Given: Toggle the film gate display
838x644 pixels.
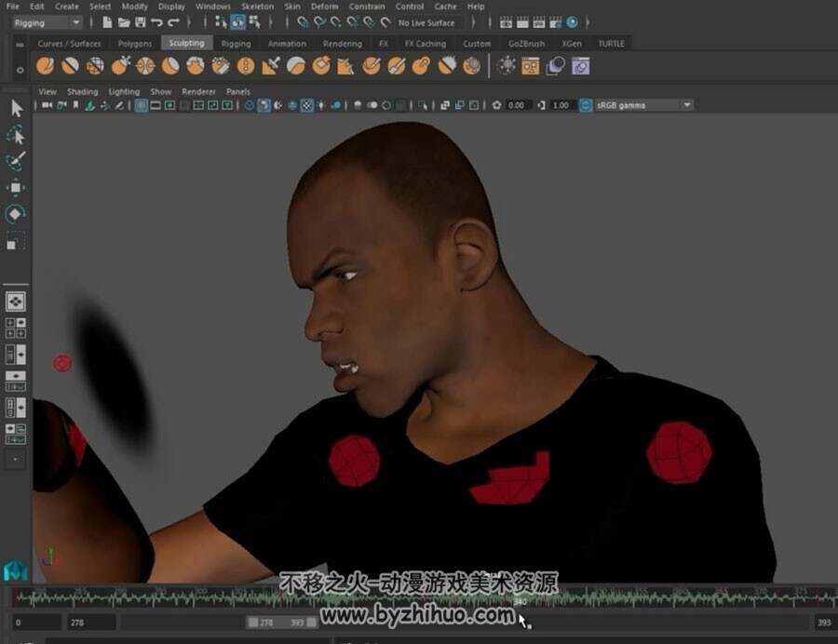Looking at the screenshot, I should click(x=155, y=106).
